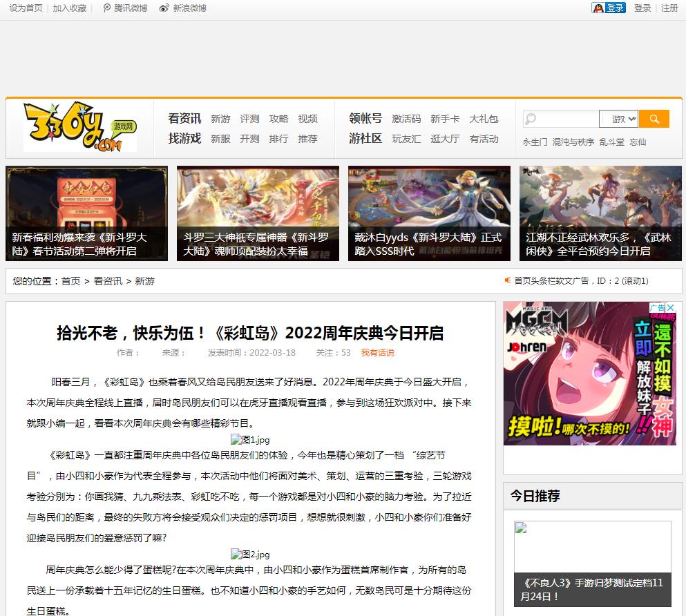Open the 看资讯 menu
The image size is (686, 616).
click(x=184, y=119)
